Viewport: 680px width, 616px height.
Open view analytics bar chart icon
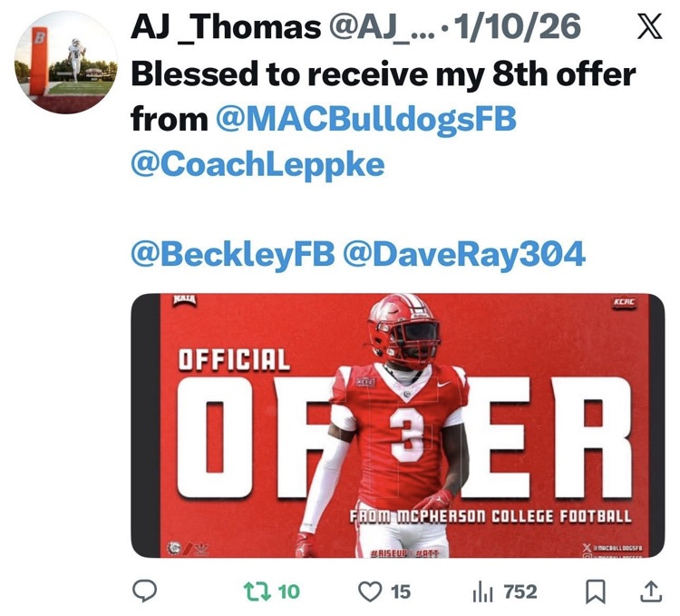(x=482, y=592)
